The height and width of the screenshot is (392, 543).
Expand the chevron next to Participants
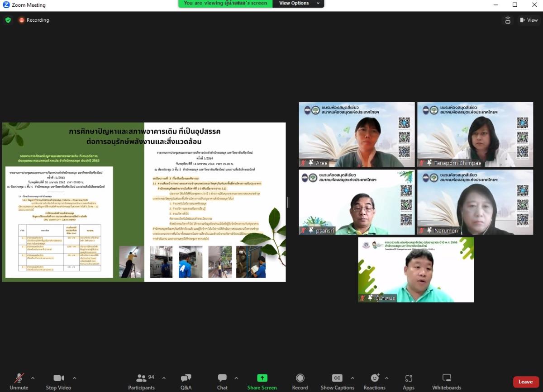tap(164, 378)
